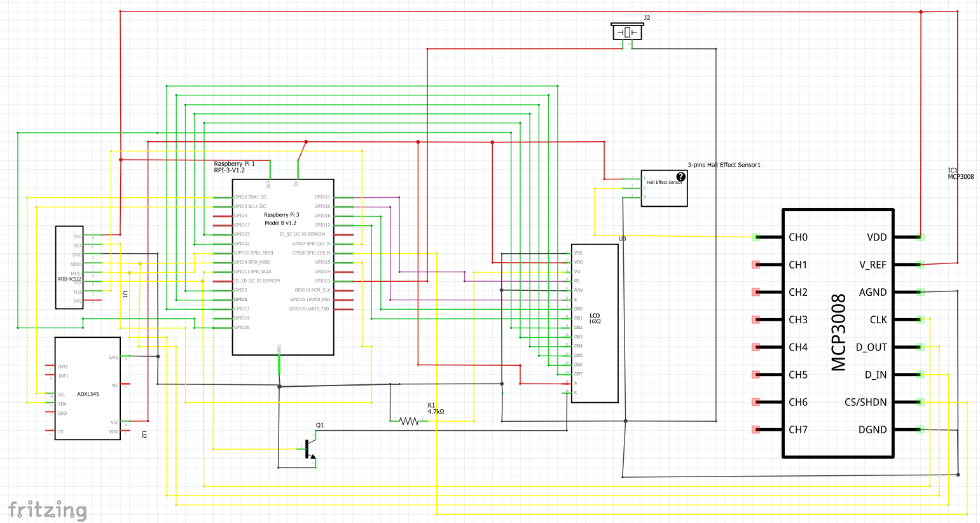Click the CH3 pin connector on MCP3008
Screen dimensions: 980x523
click(756, 319)
